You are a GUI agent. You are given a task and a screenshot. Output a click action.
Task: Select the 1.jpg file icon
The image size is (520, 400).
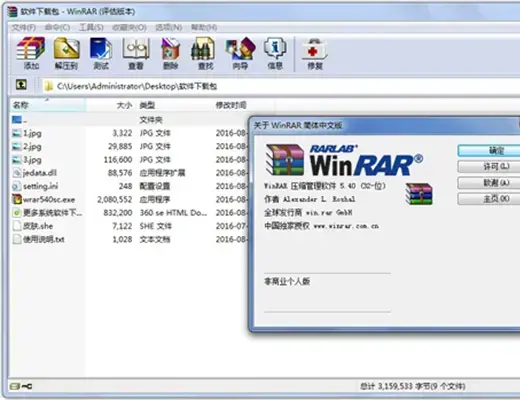pos(17,133)
